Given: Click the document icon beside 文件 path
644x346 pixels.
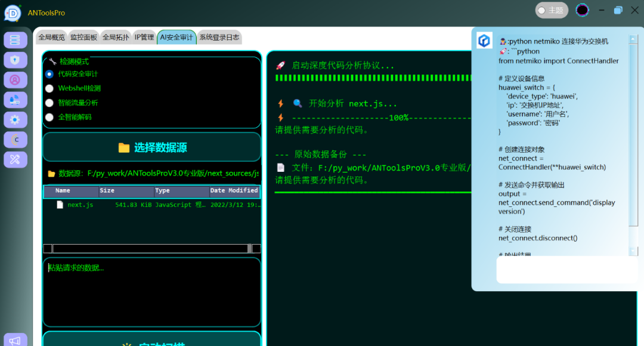Looking at the screenshot, I should click(280, 168).
